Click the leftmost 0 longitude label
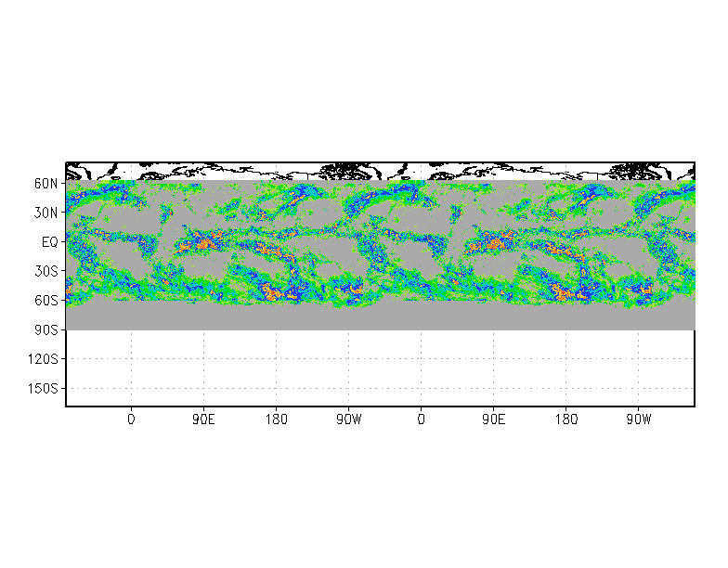This screenshot has height=568, width=728. [131, 420]
